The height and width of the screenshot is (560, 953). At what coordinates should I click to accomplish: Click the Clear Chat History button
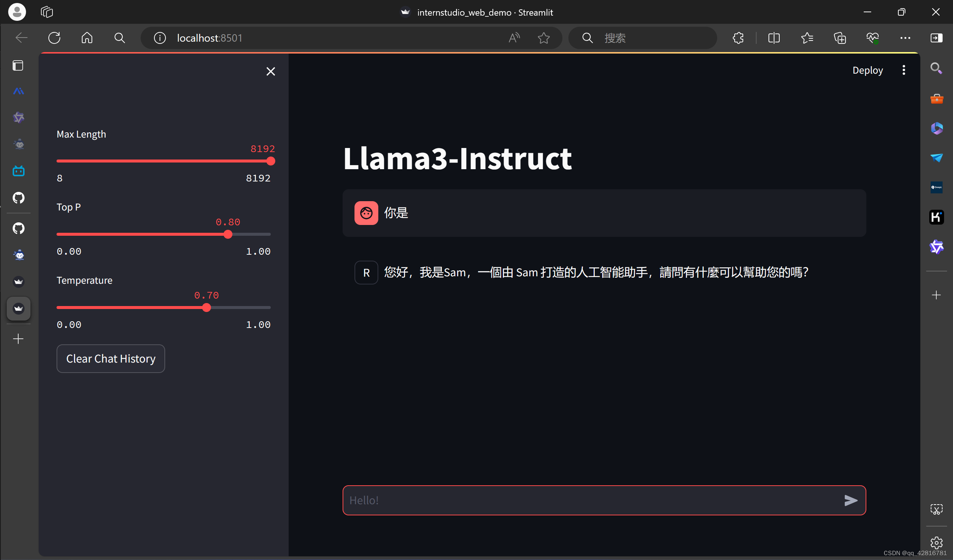point(110,358)
